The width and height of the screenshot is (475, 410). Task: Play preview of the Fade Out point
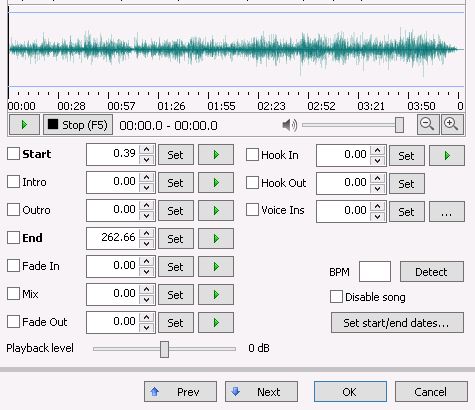tap(216, 323)
